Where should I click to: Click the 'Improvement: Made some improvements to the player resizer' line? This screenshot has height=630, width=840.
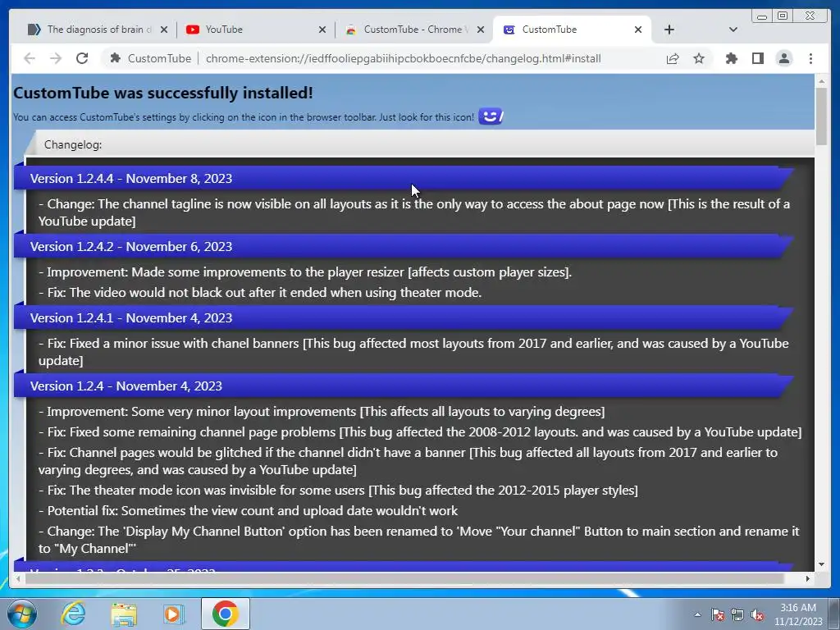[305, 272]
